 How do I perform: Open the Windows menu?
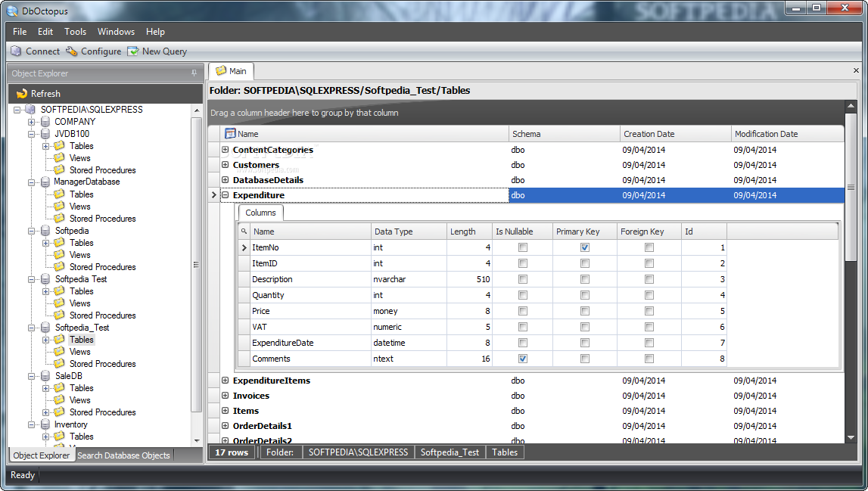pos(117,32)
